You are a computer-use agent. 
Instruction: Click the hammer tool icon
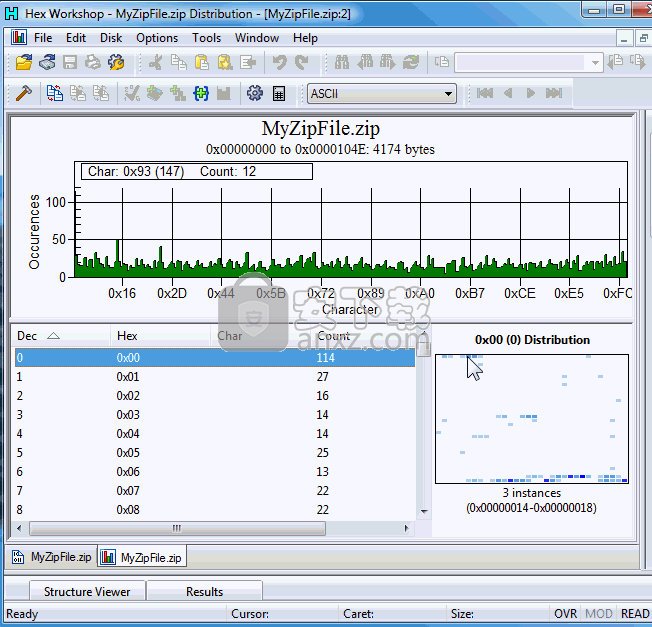24,93
